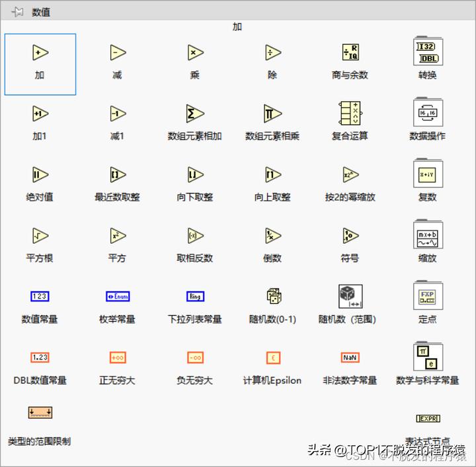The image size is (476, 467).
Task: Select the 平方 square function
Action: [x=118, y=236]
